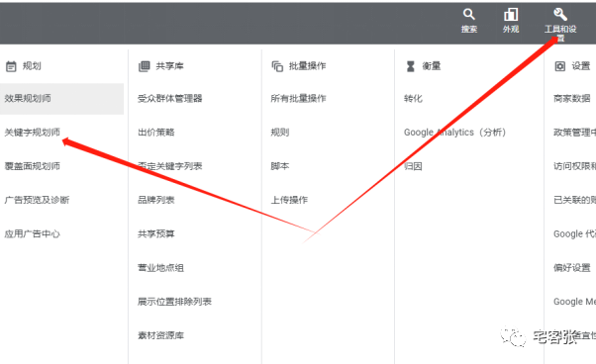This screenshot has width=596, height=364.
Task: Click the 工具和设置 wrench icon
Action: [560, 15]
